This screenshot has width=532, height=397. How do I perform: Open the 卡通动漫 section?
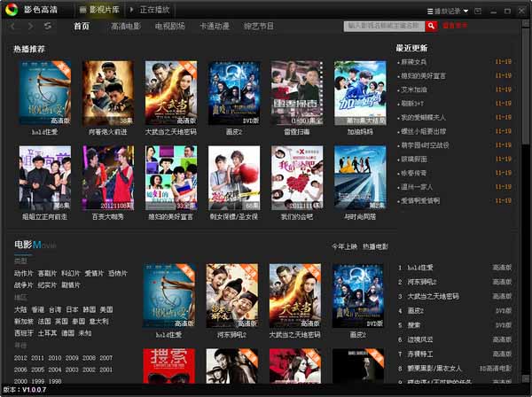click(x=215, y=26)
